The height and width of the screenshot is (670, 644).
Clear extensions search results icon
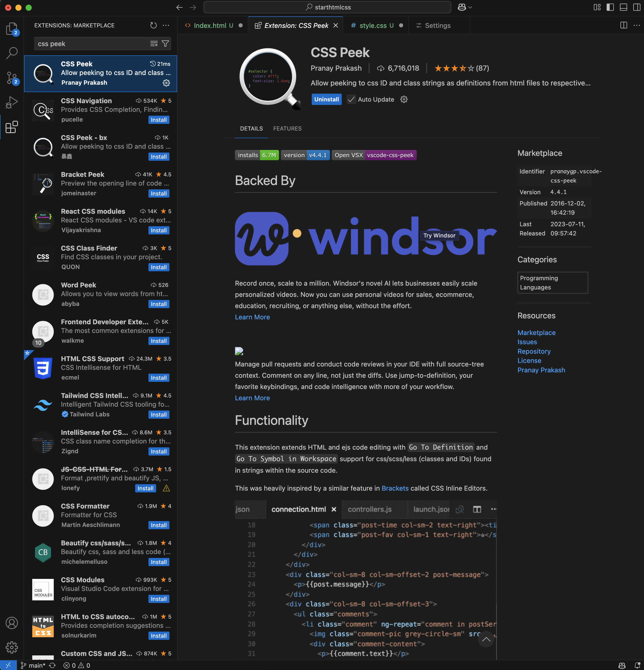(x=154, y=44)
